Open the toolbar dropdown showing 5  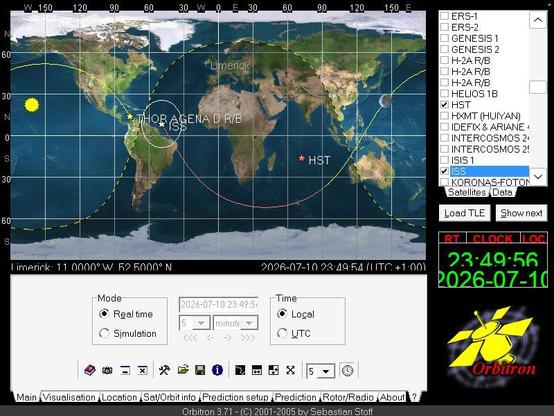pyautogui.click(x=326, y=371)
